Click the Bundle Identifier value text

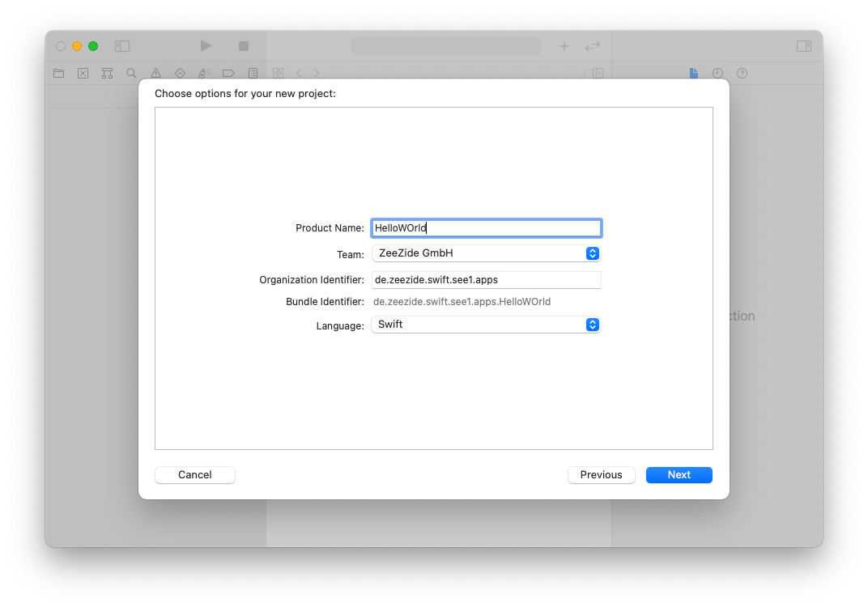tap(462, 302)
